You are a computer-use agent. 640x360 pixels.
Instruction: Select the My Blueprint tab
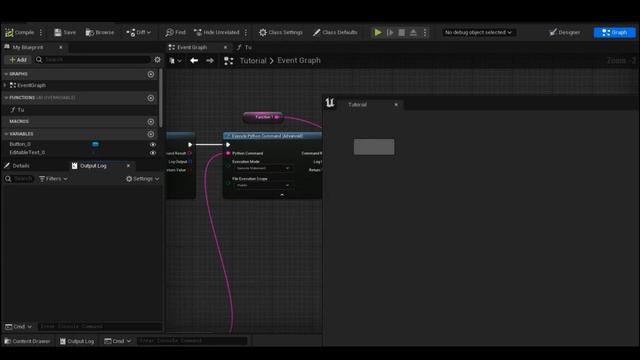click(x=27, y=47)
